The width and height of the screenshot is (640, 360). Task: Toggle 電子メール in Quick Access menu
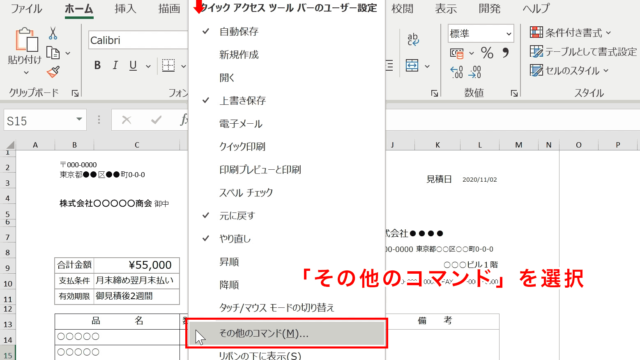(x=287, y=124)
